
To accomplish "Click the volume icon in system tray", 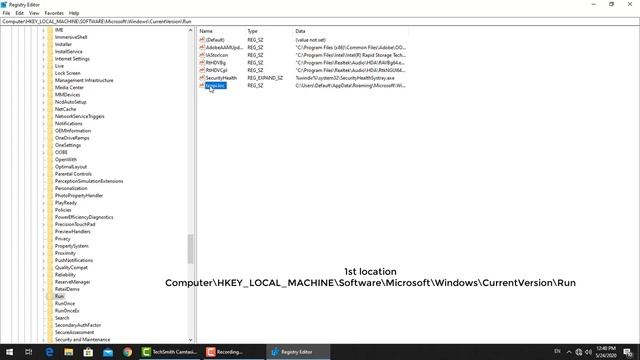I will (x=588, y=352).
